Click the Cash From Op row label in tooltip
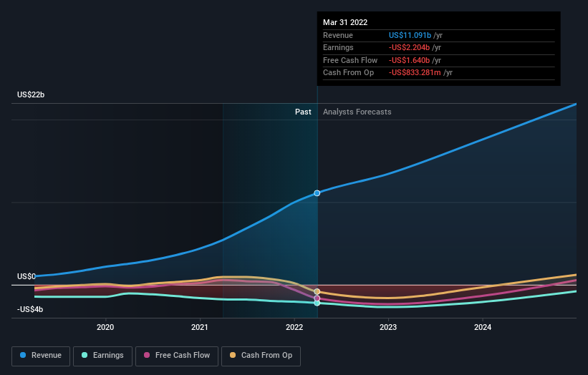 pos(348,73)
